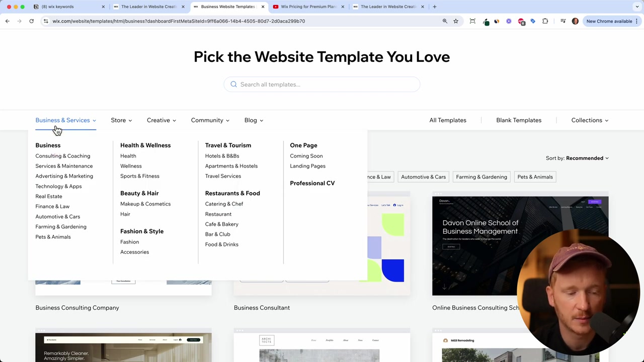The width and height of the screenshot is (644, 362).
Task: Open the Chrome profile avatar
Action: [575, 21]
